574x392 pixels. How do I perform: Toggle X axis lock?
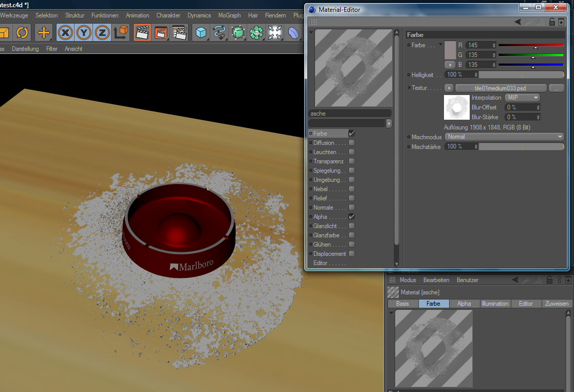[x=65, y=32]
